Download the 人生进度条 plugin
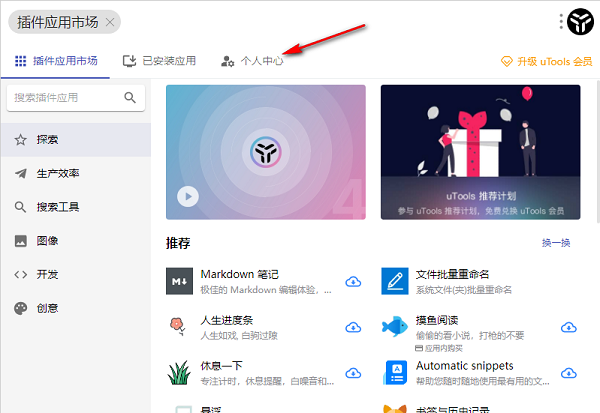The width and height of the screenshot is (600, 413). click(x=353, y=327)
